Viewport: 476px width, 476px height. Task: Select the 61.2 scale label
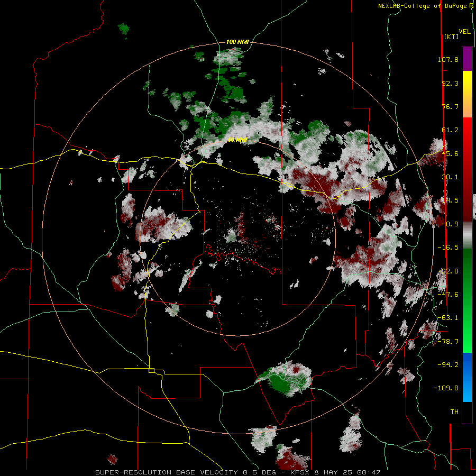(x=450, y=130)
